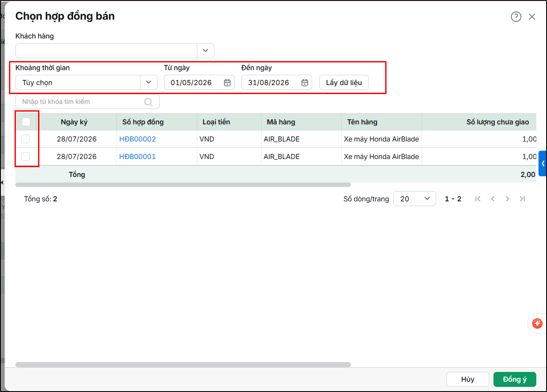The image size is (547, 392).
Task: Go to the next page arrow
Action: coord(508,199)
